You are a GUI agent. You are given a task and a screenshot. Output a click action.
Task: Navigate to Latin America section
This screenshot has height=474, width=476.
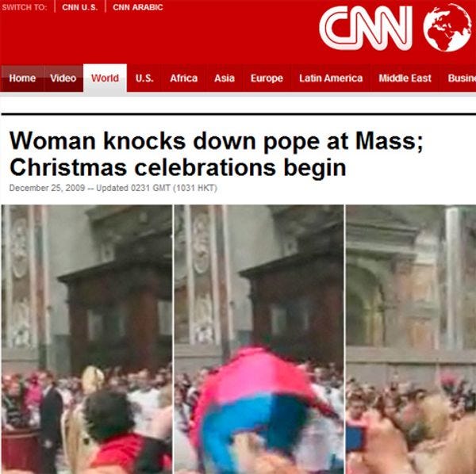[331, 78]
